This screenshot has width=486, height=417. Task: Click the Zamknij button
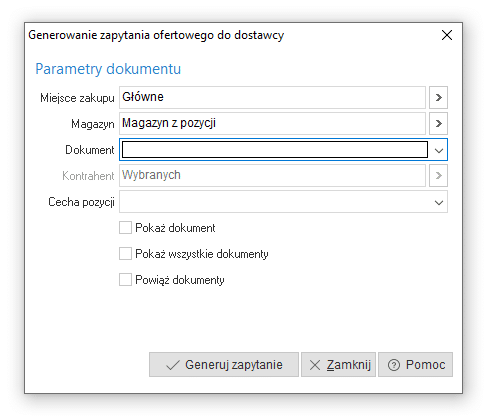pyautogui.click(x=338, y=365)
